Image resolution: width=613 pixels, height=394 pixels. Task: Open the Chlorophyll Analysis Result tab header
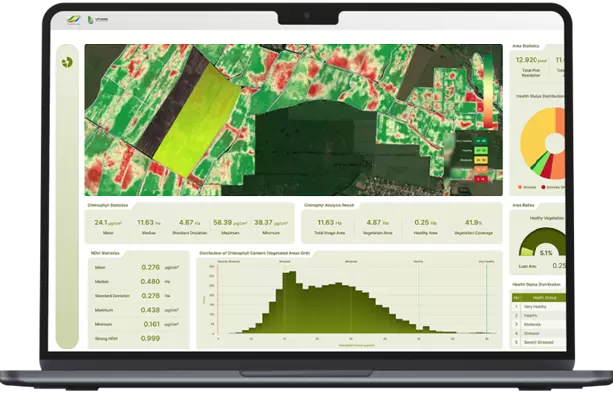329,205
